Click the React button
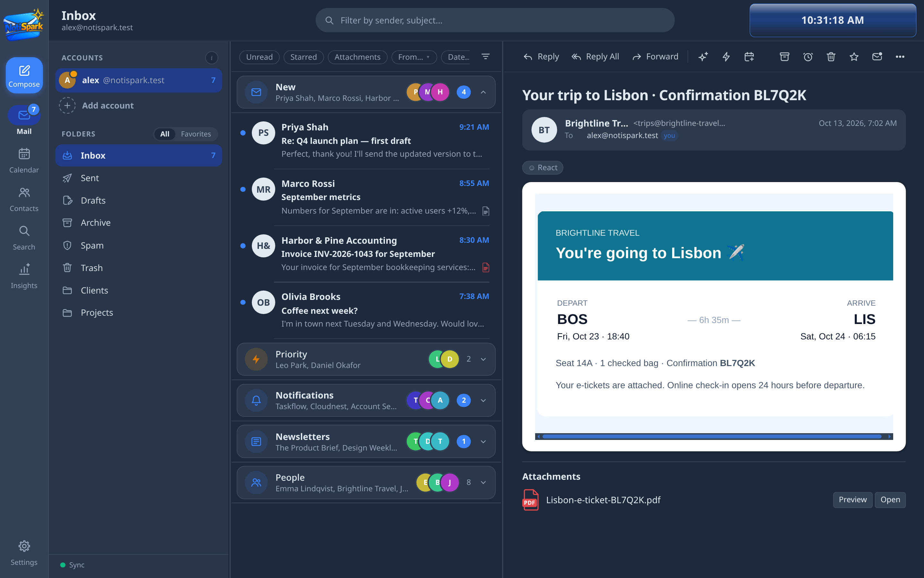Screen dimensions: 924x578 [543, 167]
